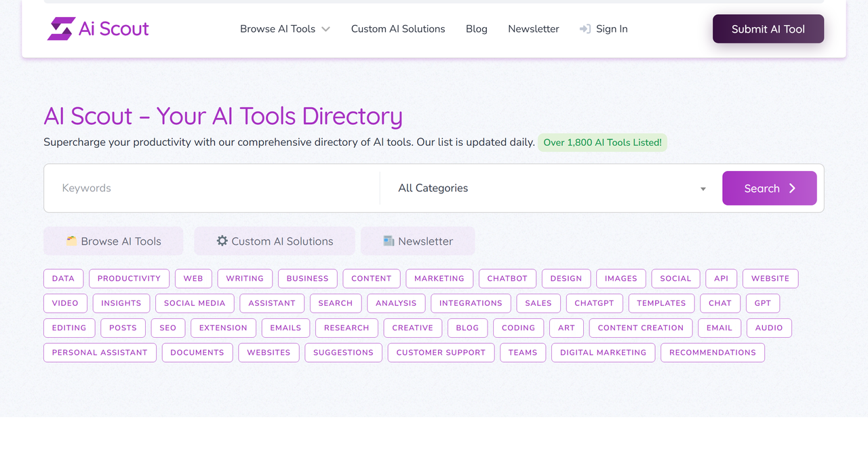
Task: Open Newsletter in the top navigation
Action: [534, 29]
